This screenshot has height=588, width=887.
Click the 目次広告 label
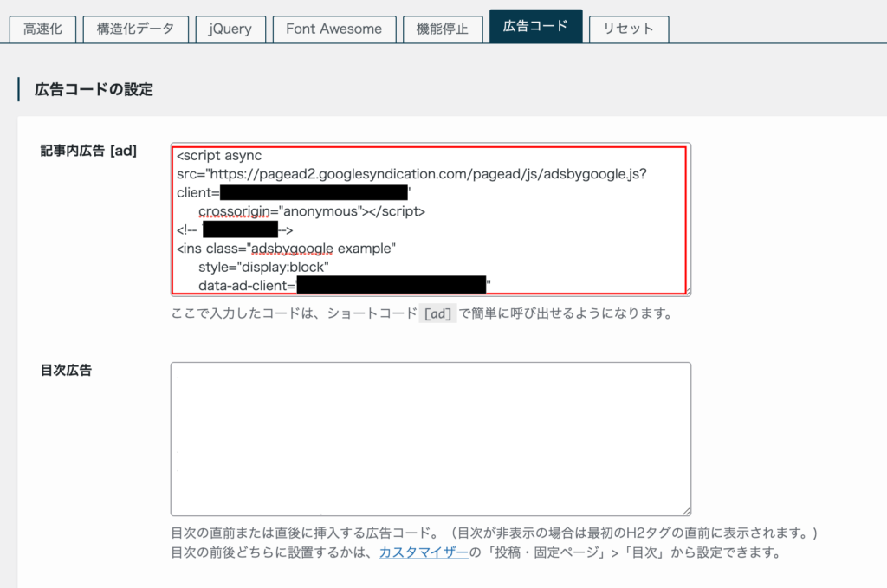pyautogui.click(x=66, y=371)
